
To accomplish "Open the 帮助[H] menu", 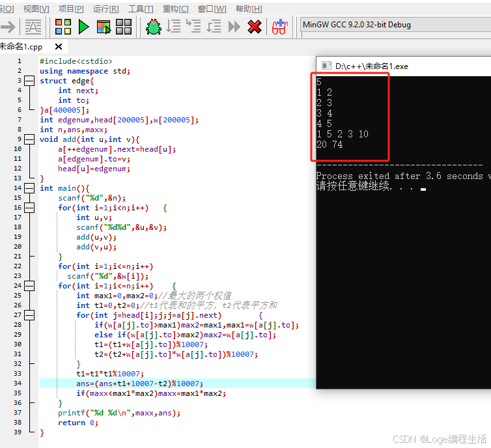I will point(249,8).
